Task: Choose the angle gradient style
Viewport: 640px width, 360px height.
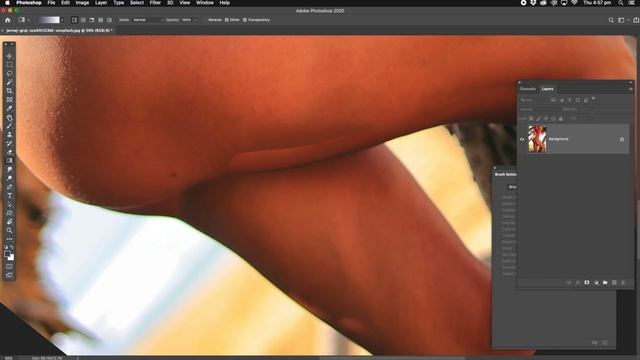Action: pyautogui.click(x=92, y=20)
